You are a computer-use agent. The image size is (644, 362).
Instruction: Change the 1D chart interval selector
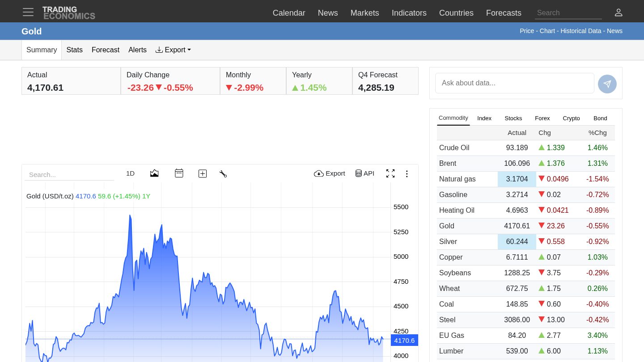(130, 173)
